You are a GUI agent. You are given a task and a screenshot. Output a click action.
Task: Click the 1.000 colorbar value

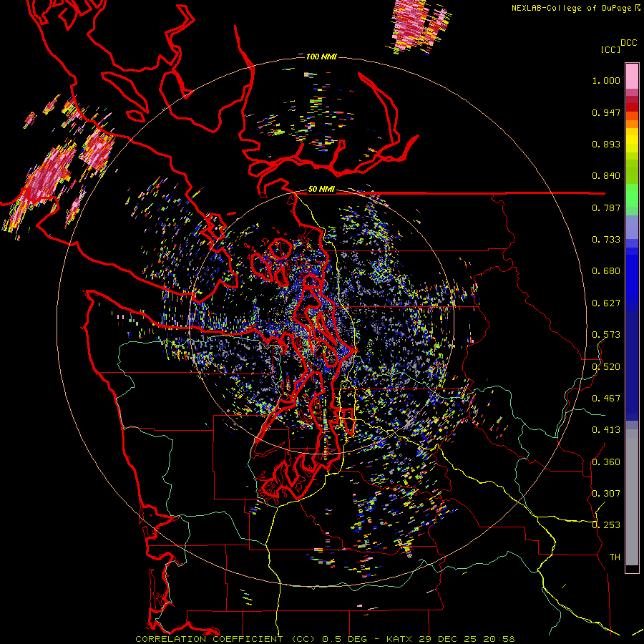606,80
